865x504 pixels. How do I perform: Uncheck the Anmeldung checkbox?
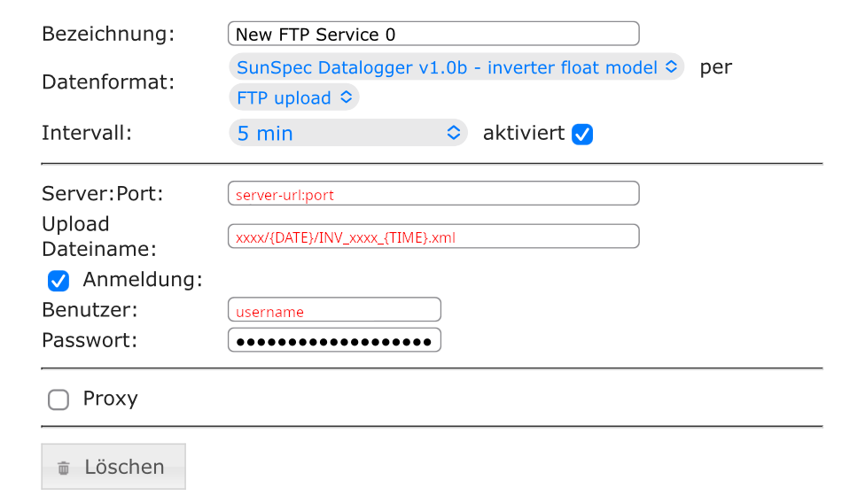(x=58, y=281)
